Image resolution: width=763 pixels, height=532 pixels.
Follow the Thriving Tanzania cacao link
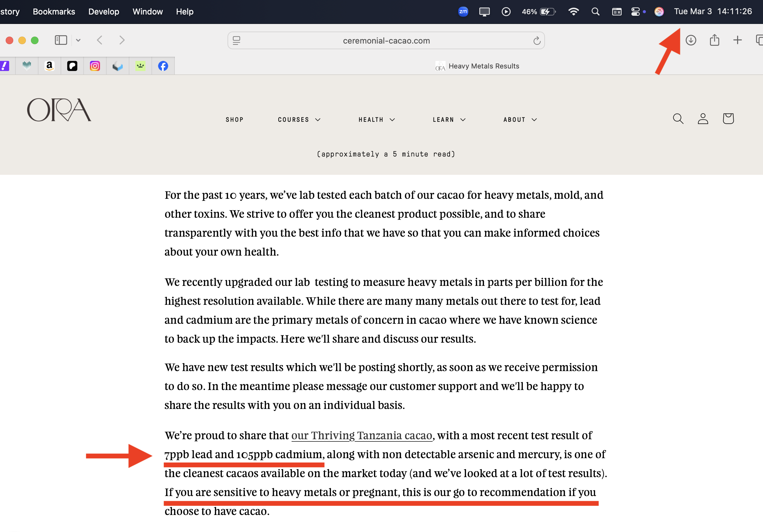coord(362,435)
